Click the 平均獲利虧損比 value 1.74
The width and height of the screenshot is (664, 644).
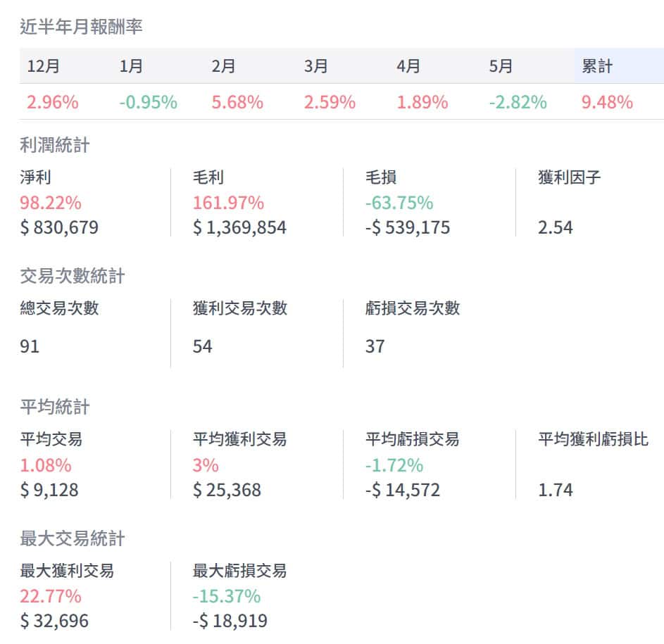tap(556, 490)
